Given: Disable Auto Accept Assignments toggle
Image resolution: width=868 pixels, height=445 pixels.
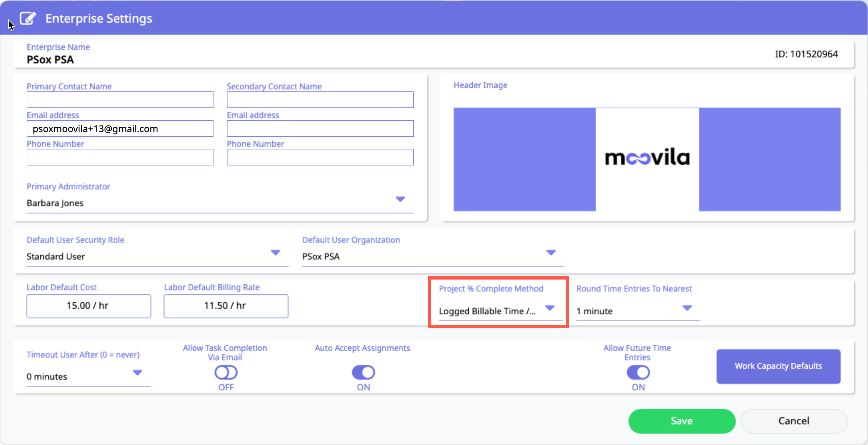Looking at the screenshot, I should (x=363, y=373).
